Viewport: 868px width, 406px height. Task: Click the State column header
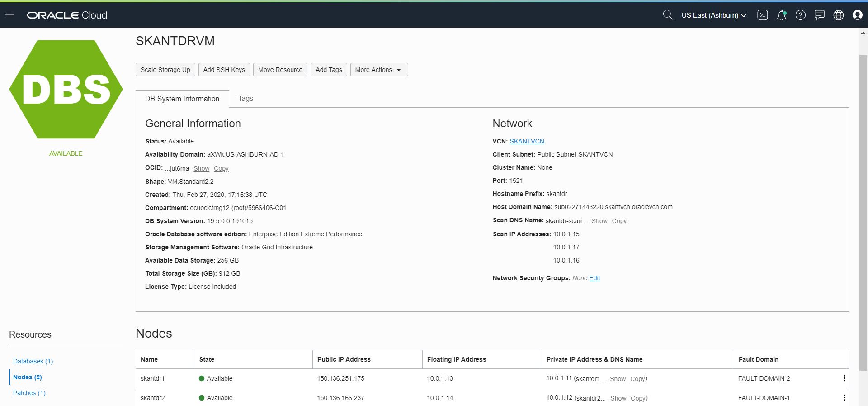point(207,359)
